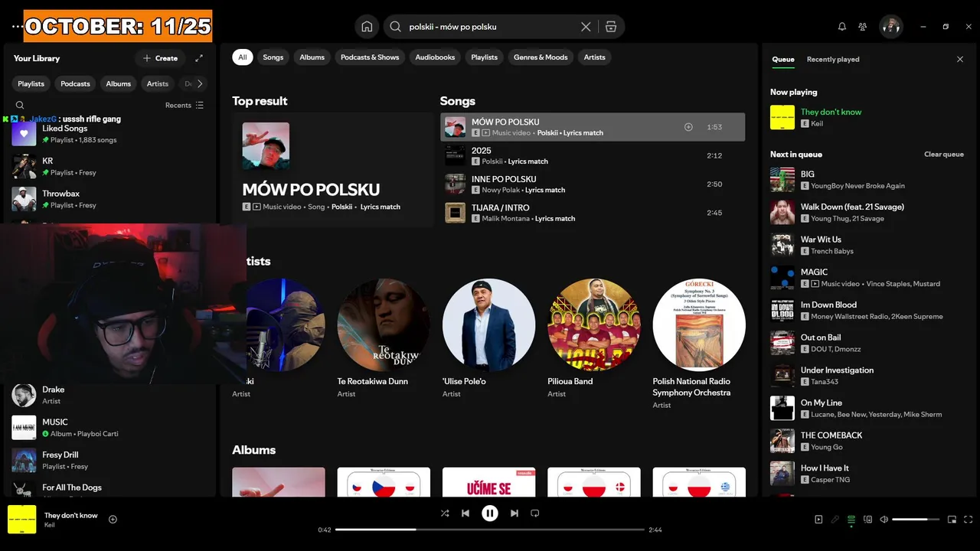Open the Songs section heading
Screen dimensions: 980x551
(458, 101)
